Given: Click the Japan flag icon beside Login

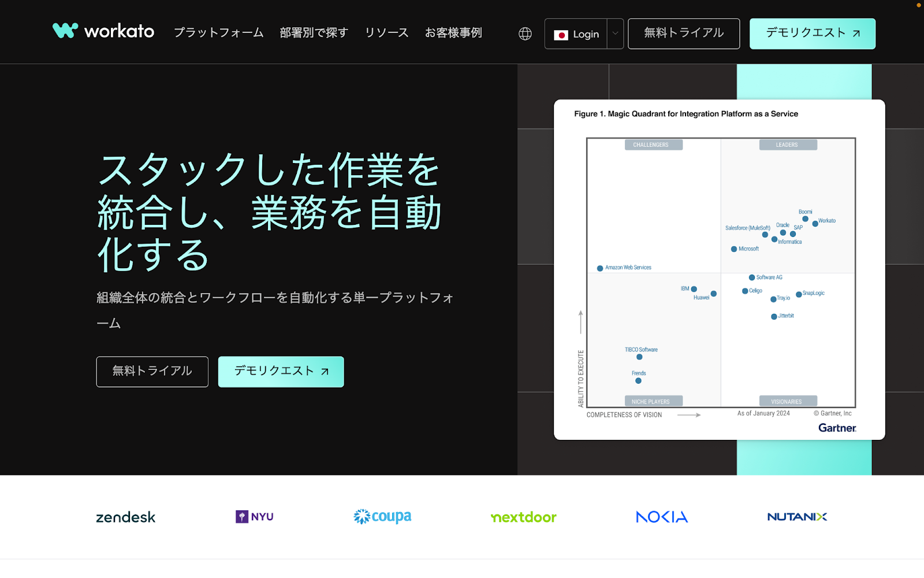Looking at the screenshot, I should [x=561, y=35].
